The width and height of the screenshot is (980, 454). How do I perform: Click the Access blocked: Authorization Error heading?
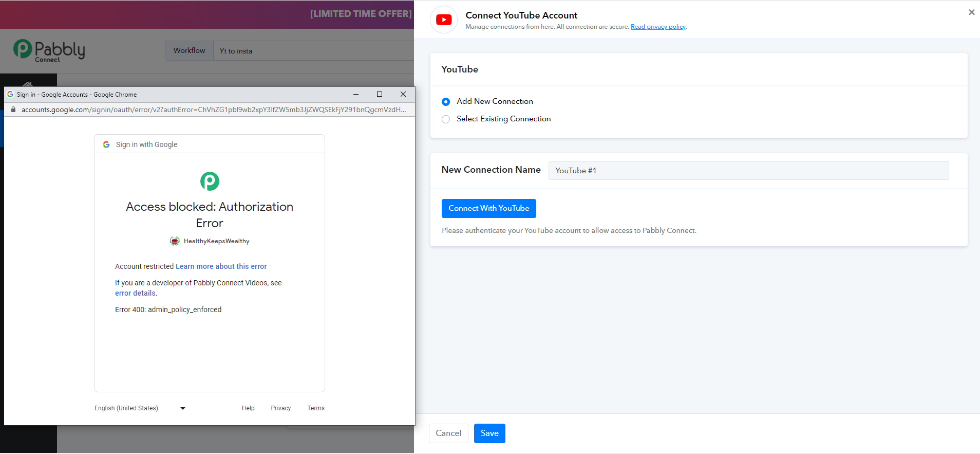coord(210,215)
